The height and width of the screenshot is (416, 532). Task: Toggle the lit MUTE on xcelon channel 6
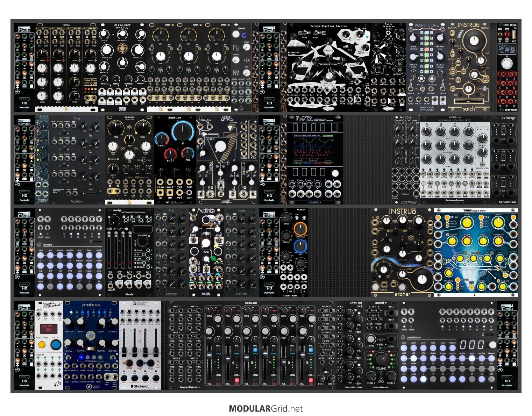[311, 380]
